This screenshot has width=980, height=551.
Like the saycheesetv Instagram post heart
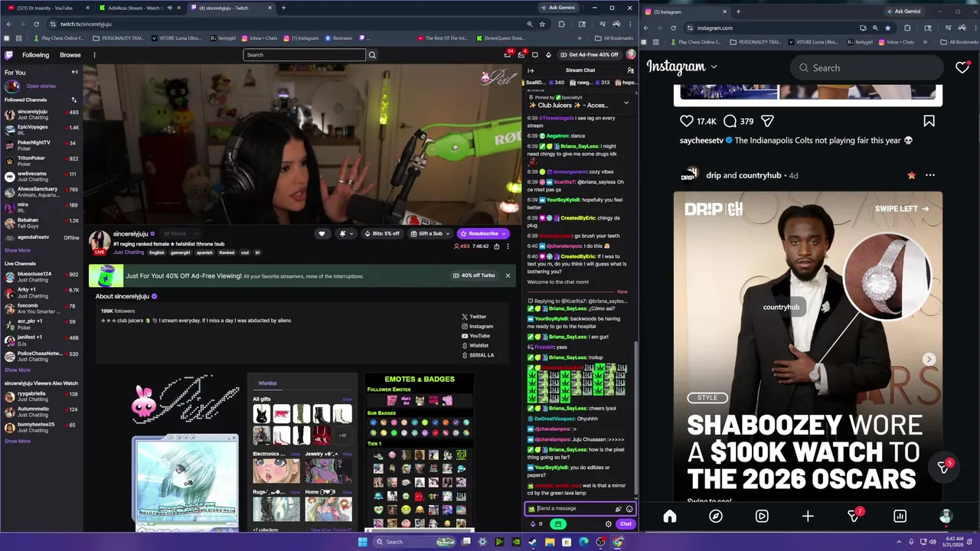pos(687,121)
